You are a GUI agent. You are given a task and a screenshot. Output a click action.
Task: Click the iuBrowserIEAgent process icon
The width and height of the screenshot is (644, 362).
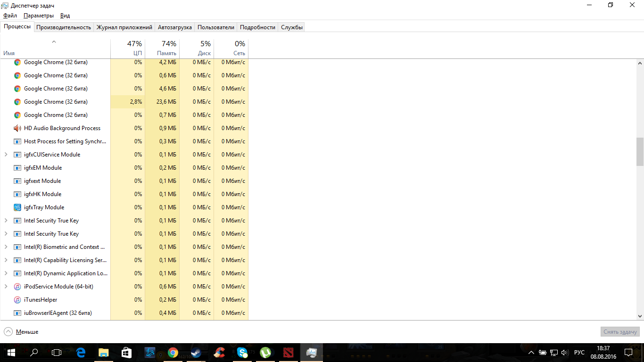pyautogui.click(x=17, y=313)
